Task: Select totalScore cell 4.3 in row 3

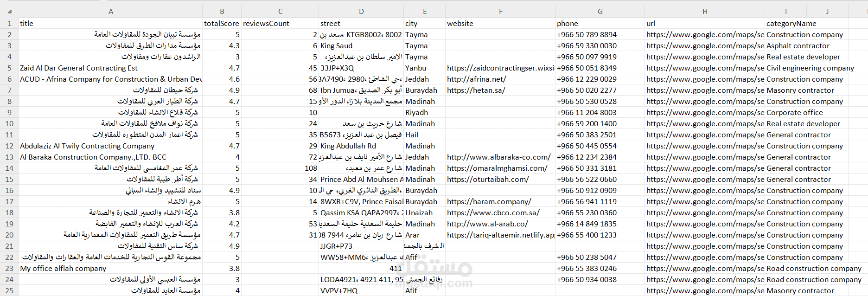Action: pyautogui.click(x=222, y=45)
